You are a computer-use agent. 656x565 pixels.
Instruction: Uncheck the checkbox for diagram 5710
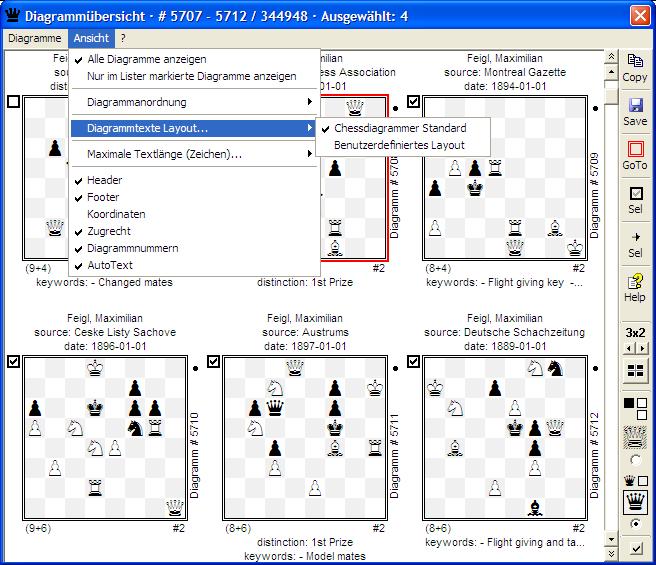click(13, 362)
